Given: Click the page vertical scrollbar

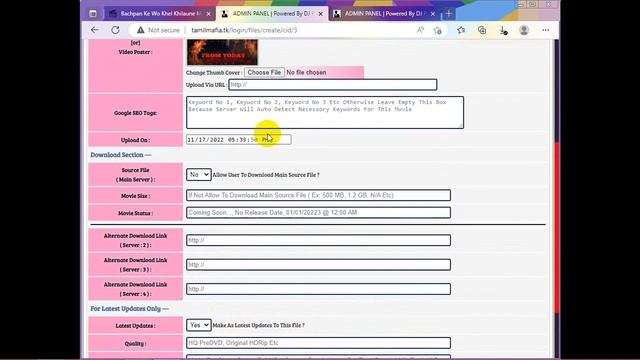Looking at the screenshot, I should point(557,228).
